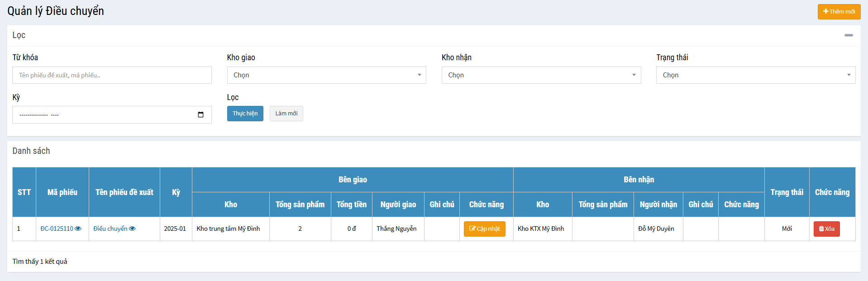Screen dimensions: 868x281
Task: Click the Bên giao group header
Action: (353, 180)
